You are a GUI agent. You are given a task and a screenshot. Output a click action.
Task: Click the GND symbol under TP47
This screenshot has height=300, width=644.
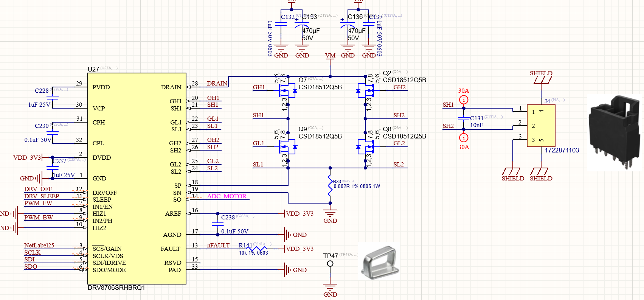[330, 289]
